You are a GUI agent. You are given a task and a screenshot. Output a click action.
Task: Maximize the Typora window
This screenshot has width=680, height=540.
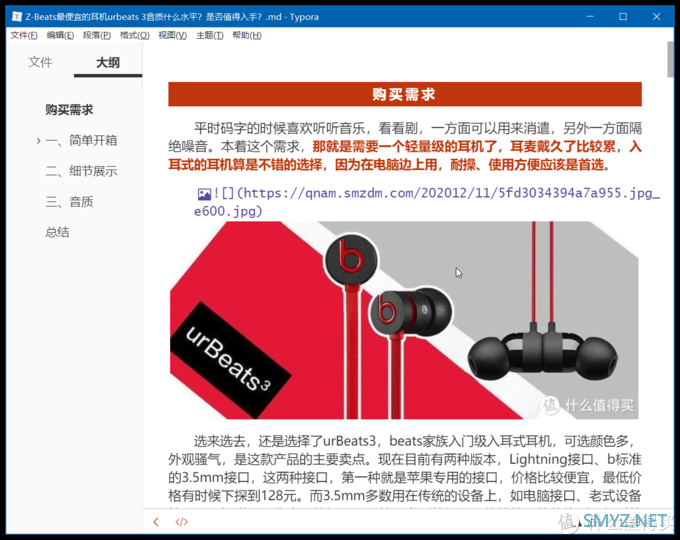click(623, 17)
